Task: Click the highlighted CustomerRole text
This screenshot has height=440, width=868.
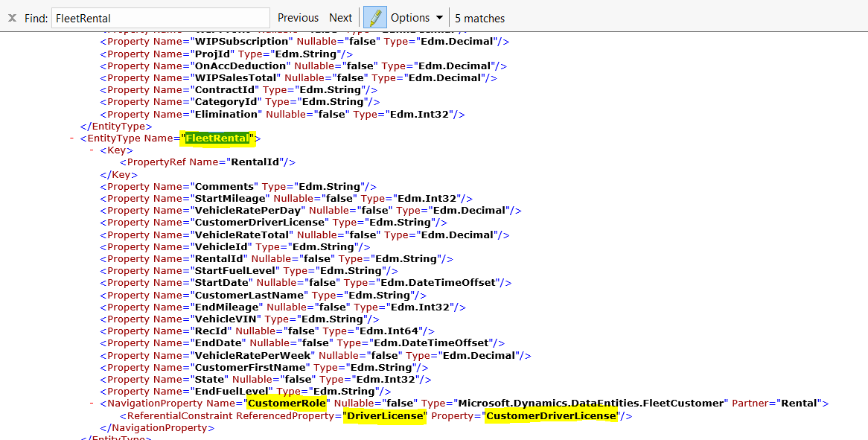Action: (x=287, y=404)
